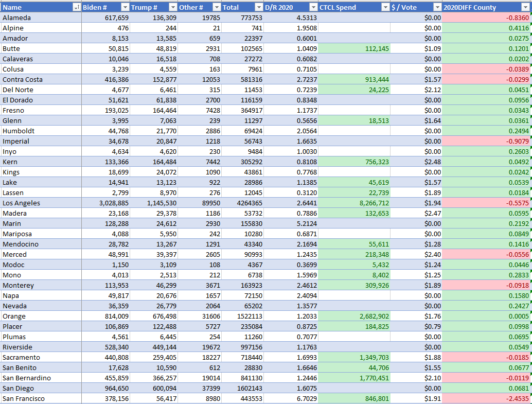
Task: Select Trump count 244 for Alpine
Action: click(x=154, y=28)
